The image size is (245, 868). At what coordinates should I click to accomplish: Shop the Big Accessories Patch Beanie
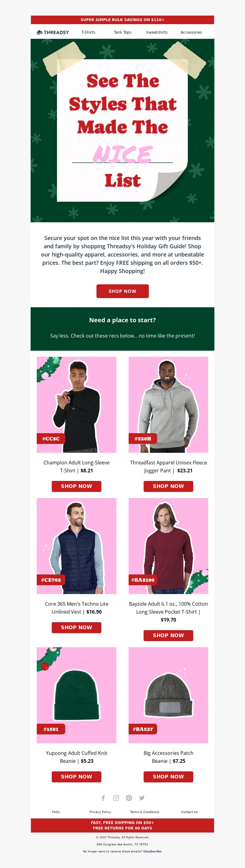coord(168,776)
